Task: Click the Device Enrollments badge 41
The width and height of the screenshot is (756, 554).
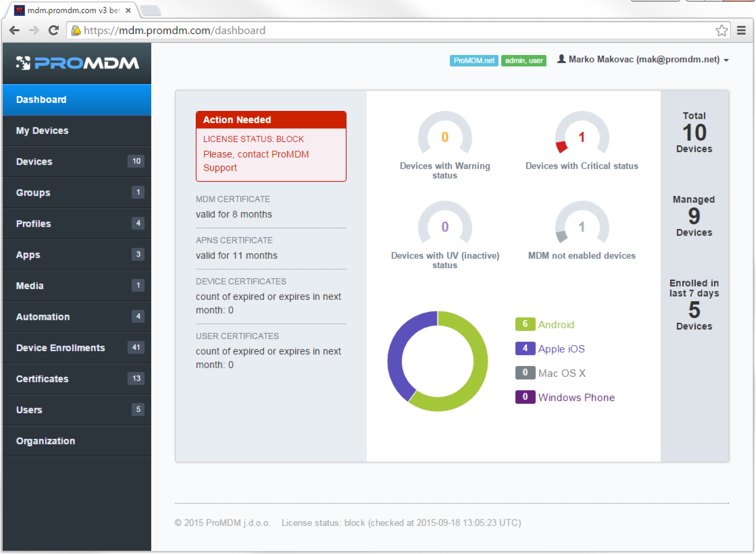Action: click(136, 347)
